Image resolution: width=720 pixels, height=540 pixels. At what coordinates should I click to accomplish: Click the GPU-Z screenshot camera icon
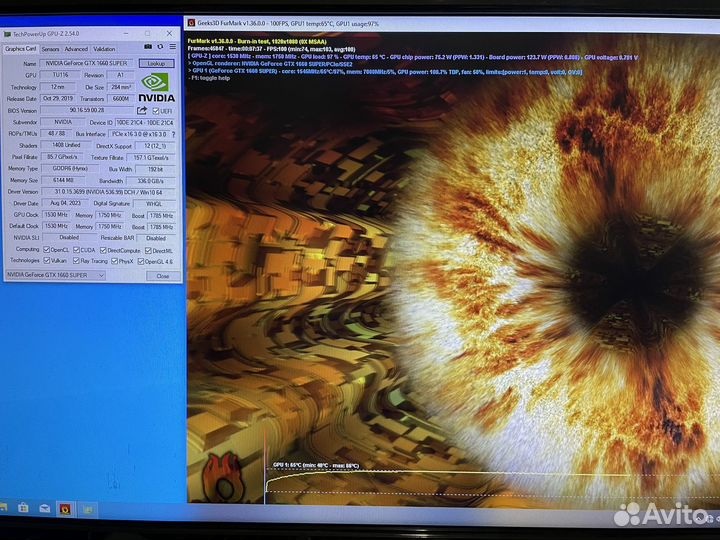(x=148, y=47)
